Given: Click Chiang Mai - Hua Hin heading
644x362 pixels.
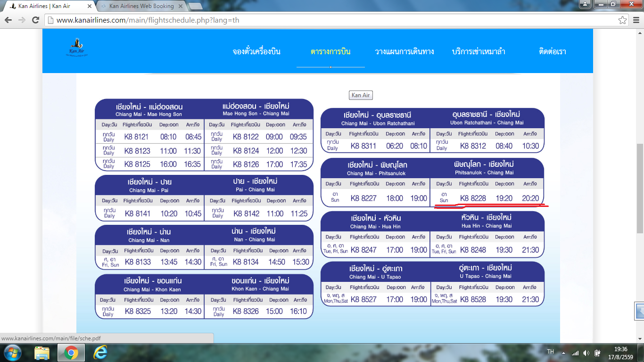Looking at the screenshot, I should point(375,227).
